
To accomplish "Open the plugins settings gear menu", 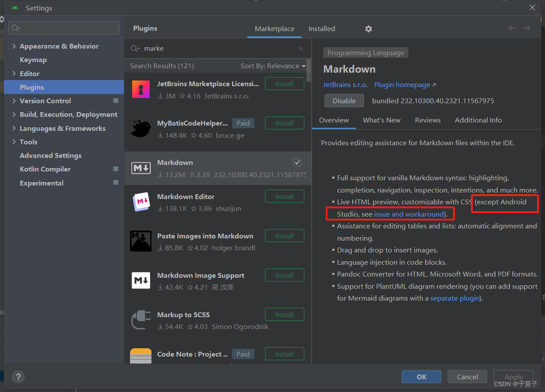I will point(368,29).
